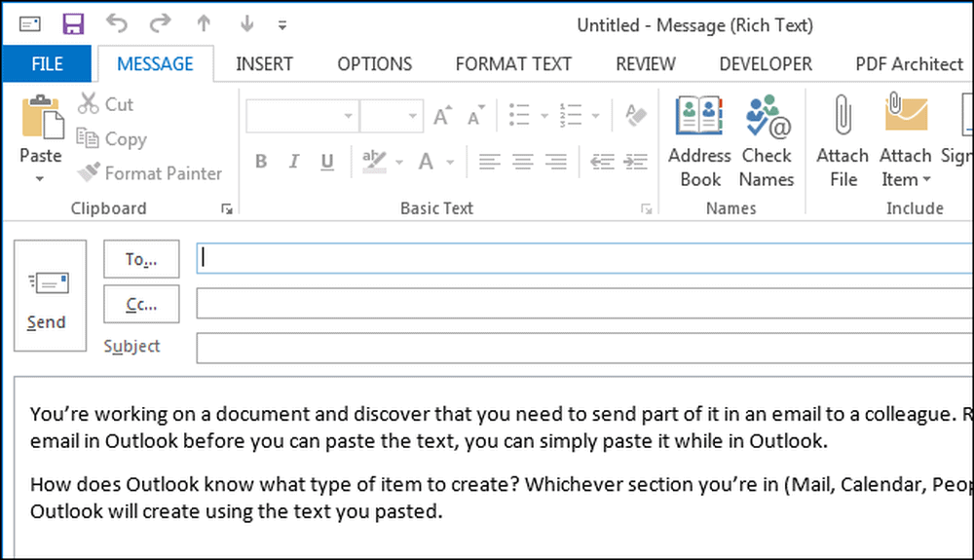
Task: Switch to the REVIEW tab
Action: [x=646, y=64]
